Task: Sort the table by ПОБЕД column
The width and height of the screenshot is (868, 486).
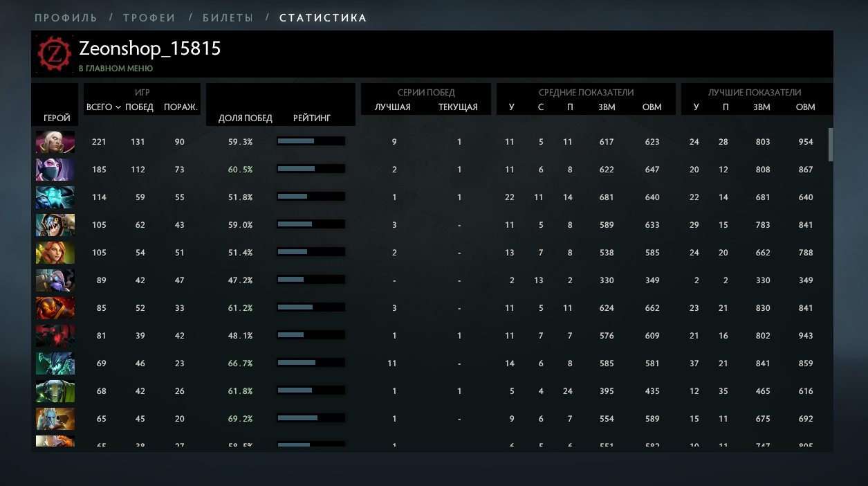Action: pos(140,107)
